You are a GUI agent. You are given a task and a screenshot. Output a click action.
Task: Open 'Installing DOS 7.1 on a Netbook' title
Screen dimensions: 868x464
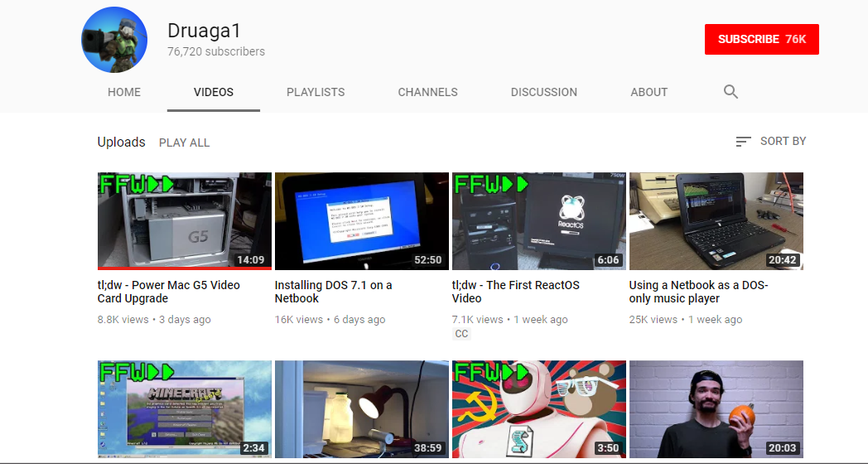(x=333, y=292)
